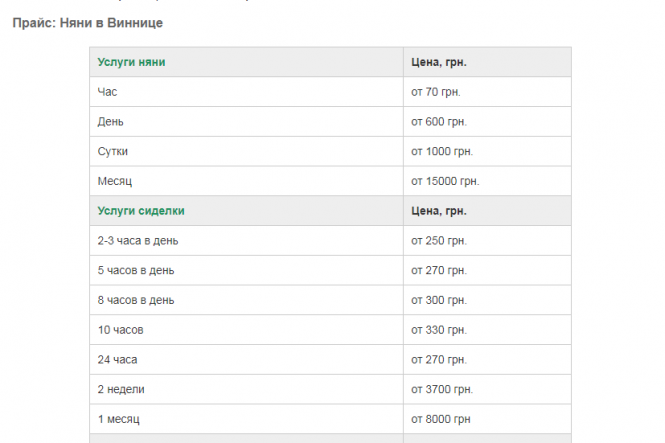665x443 pixels.
Task: Click the "от 8000 грн" price cell
Action: pyautogui.click(x=440, y=419)
